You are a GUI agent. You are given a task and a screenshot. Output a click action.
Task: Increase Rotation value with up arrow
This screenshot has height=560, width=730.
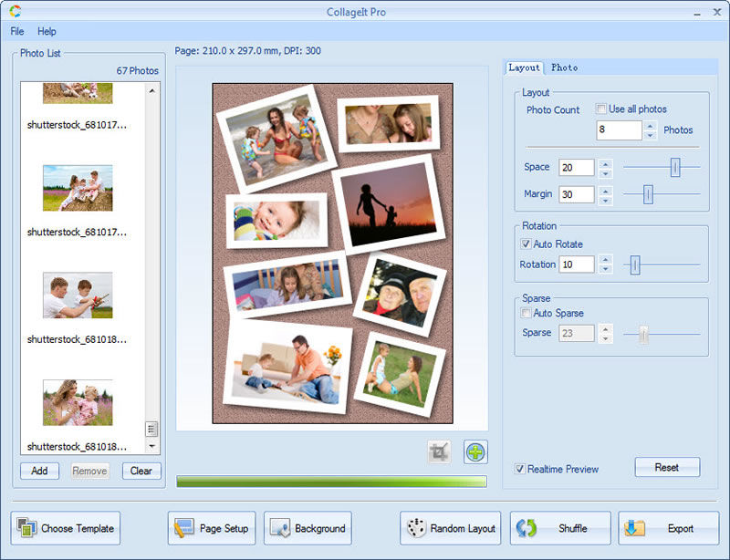(605, 260)
